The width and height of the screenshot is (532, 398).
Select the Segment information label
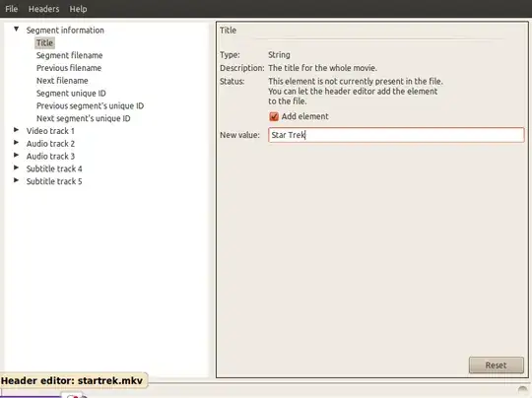tap(65, 31)
